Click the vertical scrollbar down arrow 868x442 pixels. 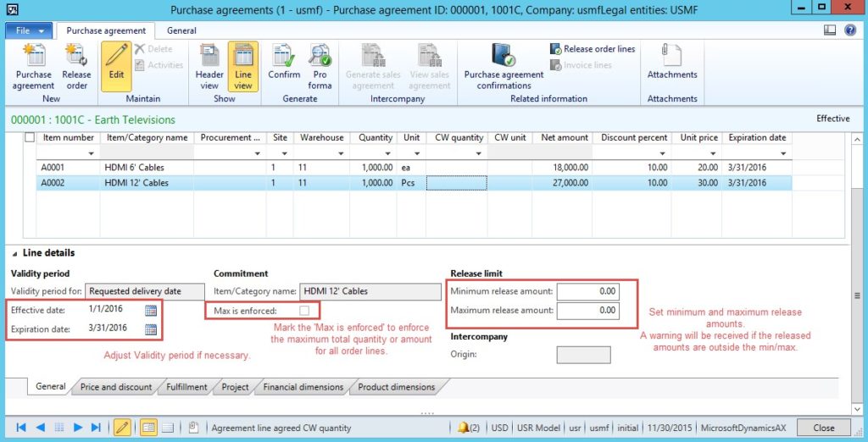click(859, 409)
